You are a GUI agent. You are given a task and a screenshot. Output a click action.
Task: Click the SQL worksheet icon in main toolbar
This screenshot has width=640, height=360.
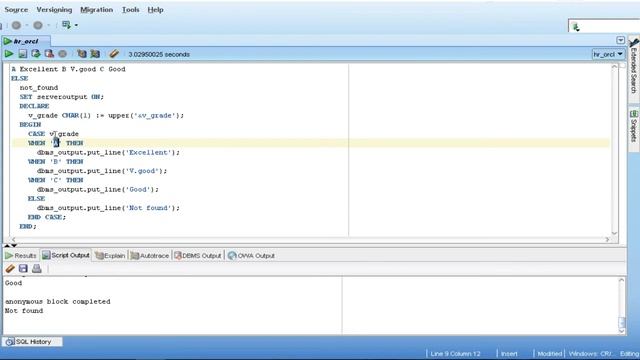tap(66, 25)
